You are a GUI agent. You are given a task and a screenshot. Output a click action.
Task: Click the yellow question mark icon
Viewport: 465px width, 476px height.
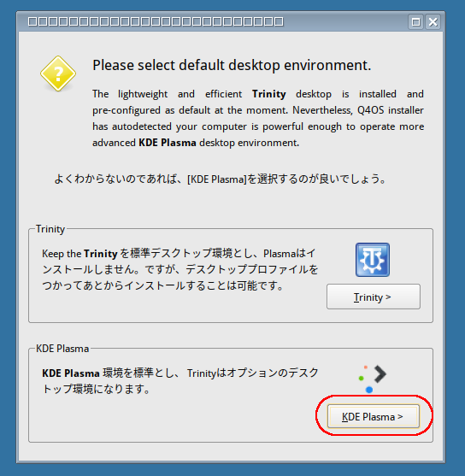point(58,73)
